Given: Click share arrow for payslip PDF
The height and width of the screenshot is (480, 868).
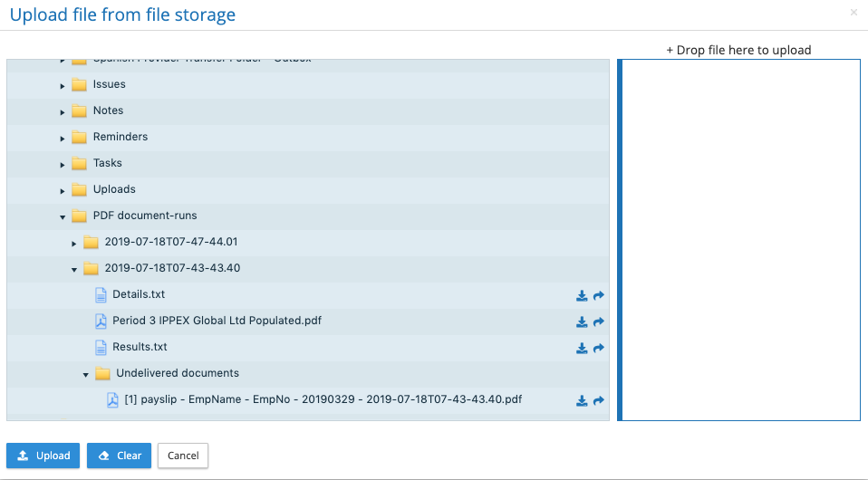Looking at the screenshot, I should pos(599,400).
